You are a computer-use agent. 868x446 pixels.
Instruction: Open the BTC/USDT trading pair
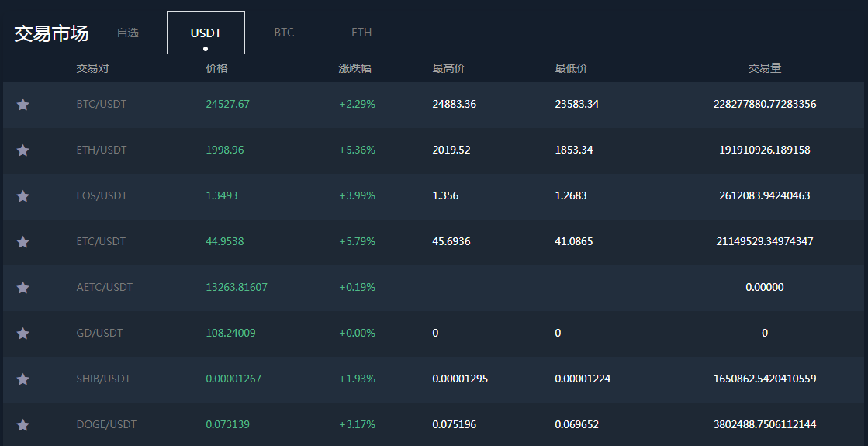(x=101, y=104)
